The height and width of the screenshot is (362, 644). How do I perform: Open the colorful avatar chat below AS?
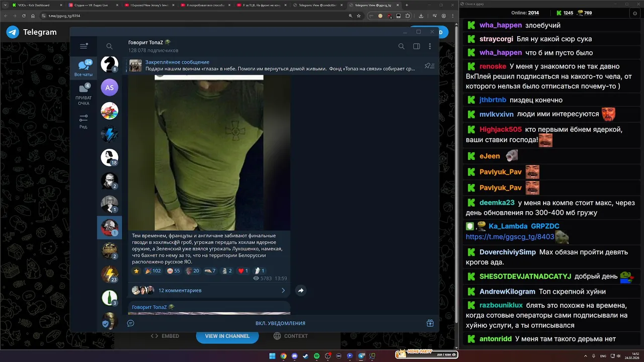click(110, 111)
